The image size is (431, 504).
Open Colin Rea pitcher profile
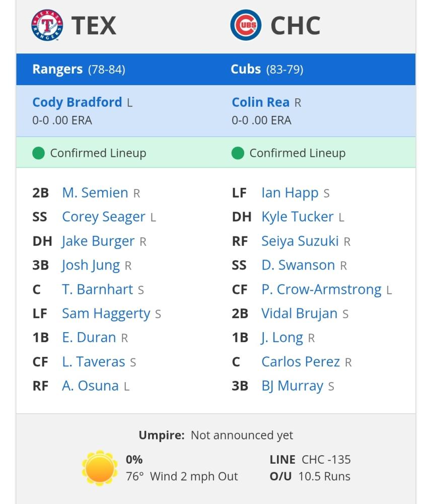click(260, 102)
